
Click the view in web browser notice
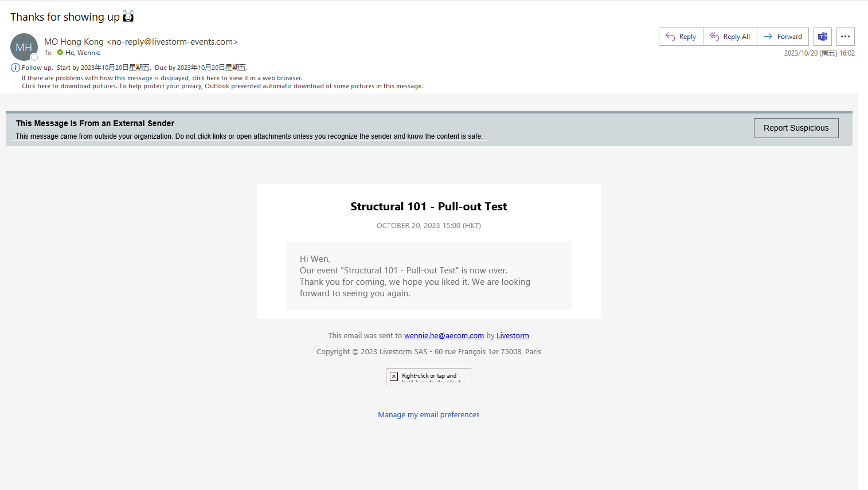pos(162,78)
